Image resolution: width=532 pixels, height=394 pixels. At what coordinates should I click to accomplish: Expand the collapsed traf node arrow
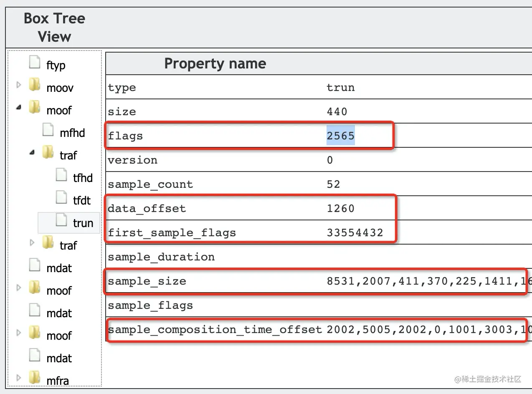[32, 243]
